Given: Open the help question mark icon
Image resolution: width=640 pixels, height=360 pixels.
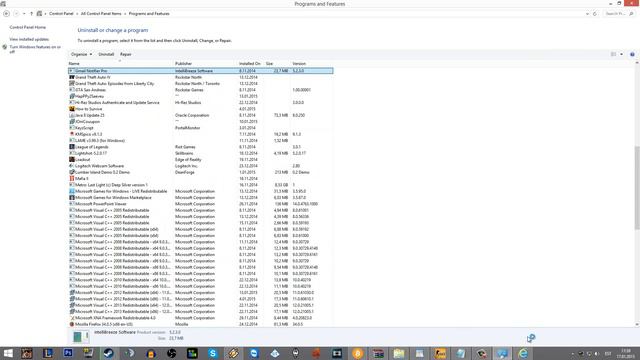Looking at the screenshot, I should click(x=632, y=54).
